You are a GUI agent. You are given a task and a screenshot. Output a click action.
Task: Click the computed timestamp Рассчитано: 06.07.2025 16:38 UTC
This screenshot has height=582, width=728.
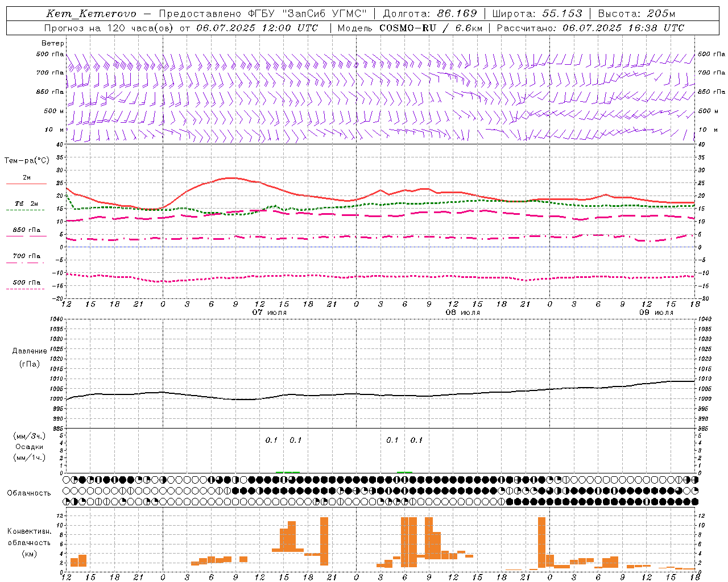coord(590,28)
